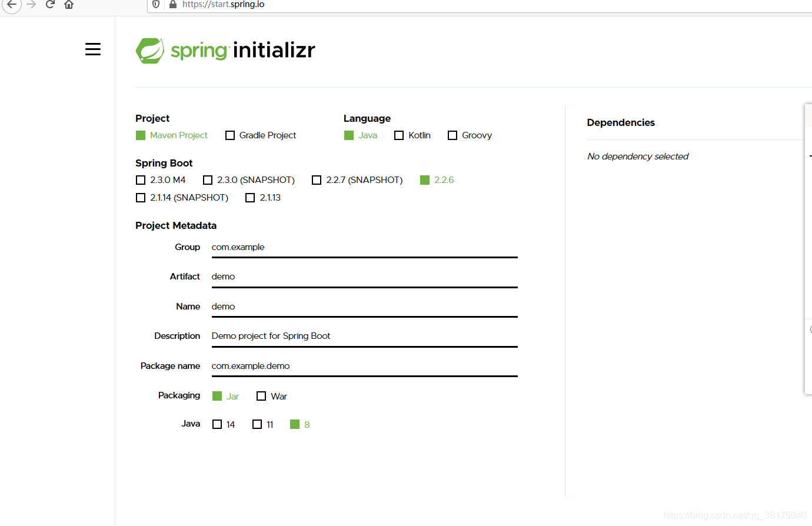This screenshot has height=526, width=812.
Task: Click the spring initializr title text
Action: [243, 51]
